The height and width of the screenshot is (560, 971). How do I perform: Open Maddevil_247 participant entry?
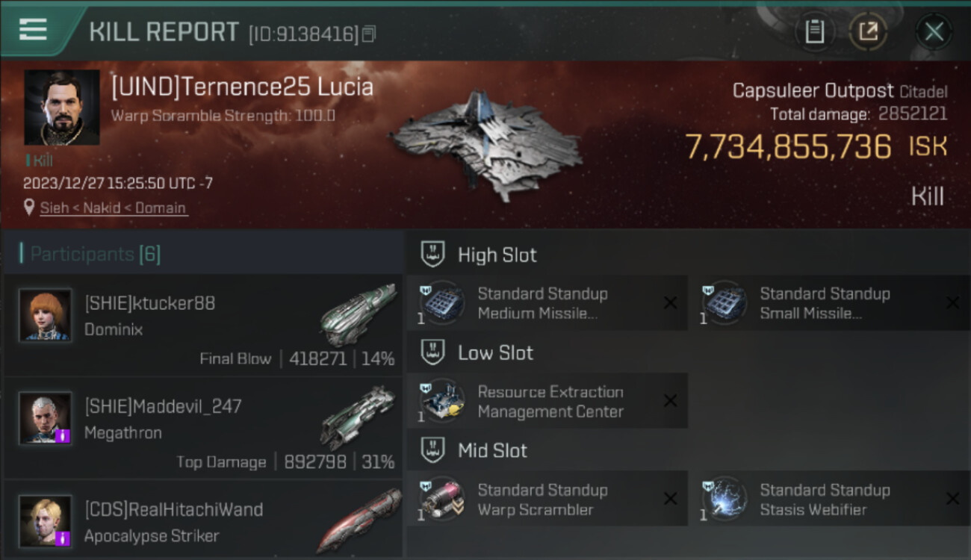(203, 429)
